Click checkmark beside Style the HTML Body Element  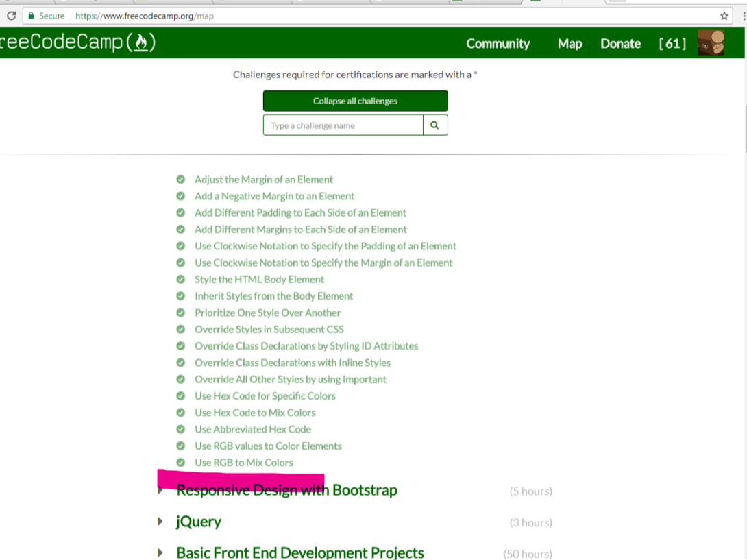point(180,279)
